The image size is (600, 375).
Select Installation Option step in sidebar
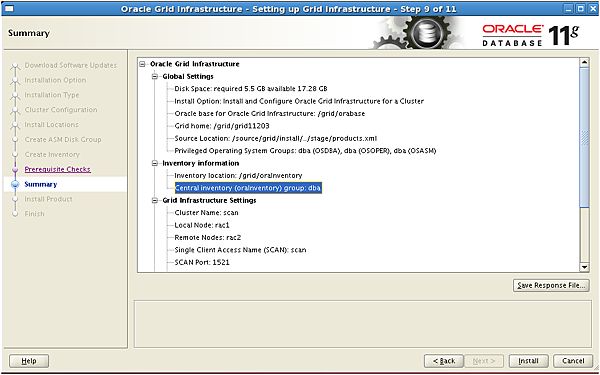tap(55, 80)
